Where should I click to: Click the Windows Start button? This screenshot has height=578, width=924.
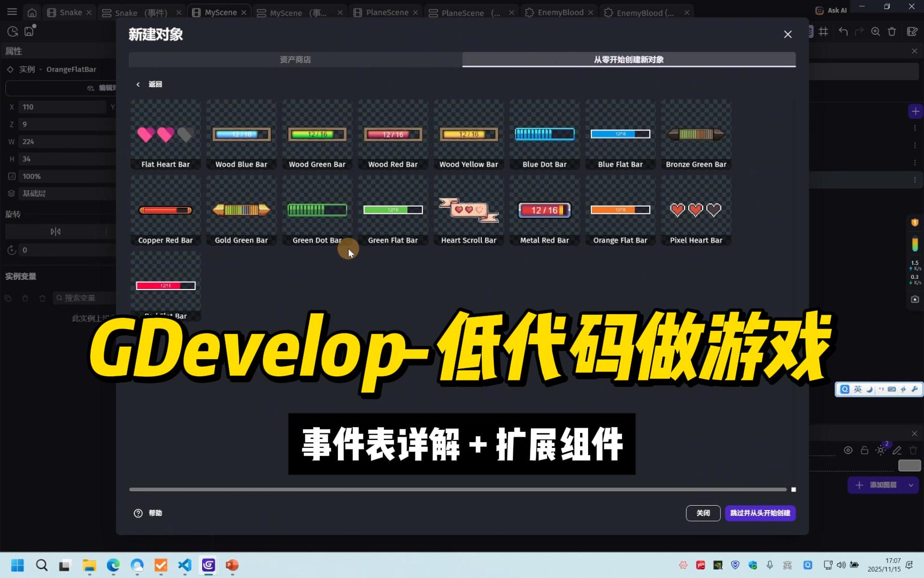[x=18, y=565]
